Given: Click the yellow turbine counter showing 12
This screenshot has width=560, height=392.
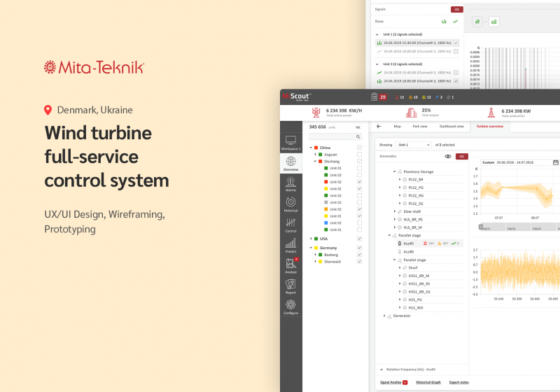Looking at the screenshot, I should [x=426, y=97].
